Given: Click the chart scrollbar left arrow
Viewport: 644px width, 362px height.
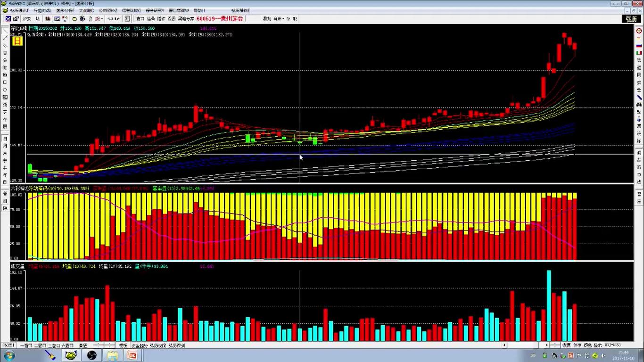Looking at the screenshot, I should click(x=504, y=346).
